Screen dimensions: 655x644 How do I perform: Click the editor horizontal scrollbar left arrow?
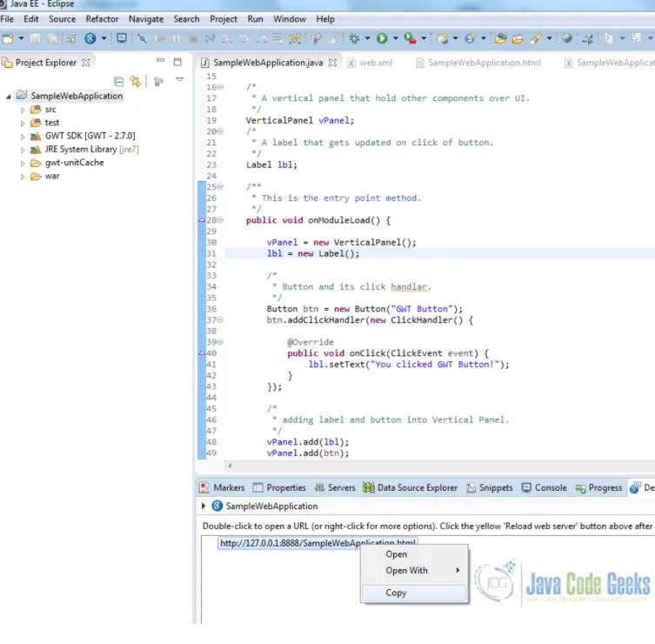pos(231,466)
